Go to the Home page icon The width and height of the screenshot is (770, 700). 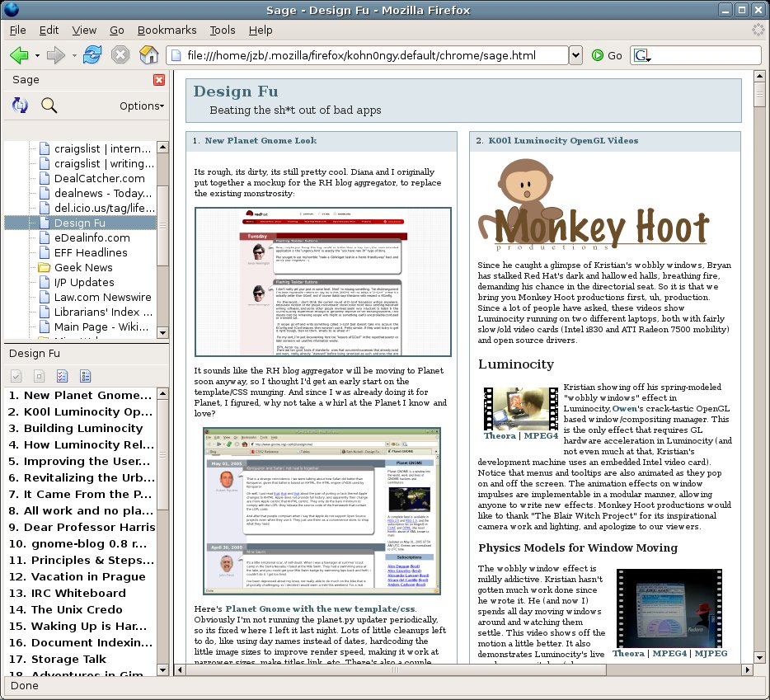148,54
